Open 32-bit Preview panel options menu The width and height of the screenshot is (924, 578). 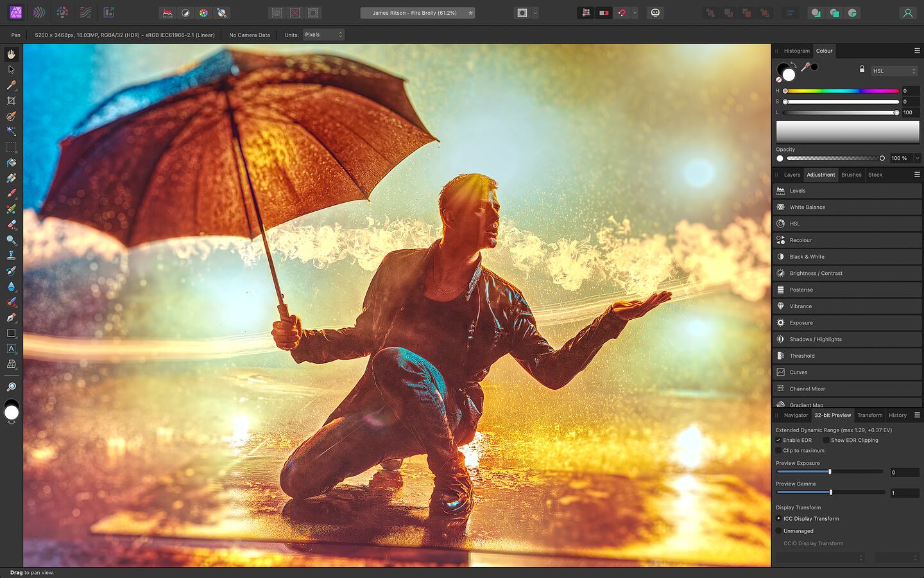coord(917,416)
